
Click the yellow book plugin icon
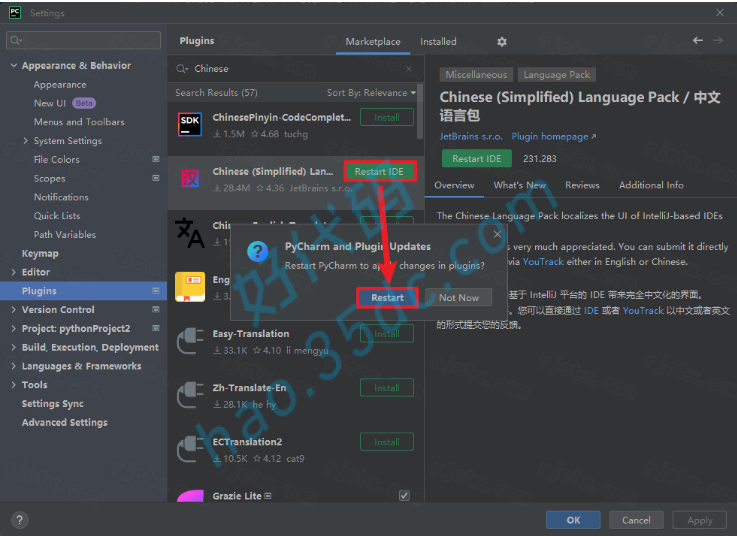190,286
